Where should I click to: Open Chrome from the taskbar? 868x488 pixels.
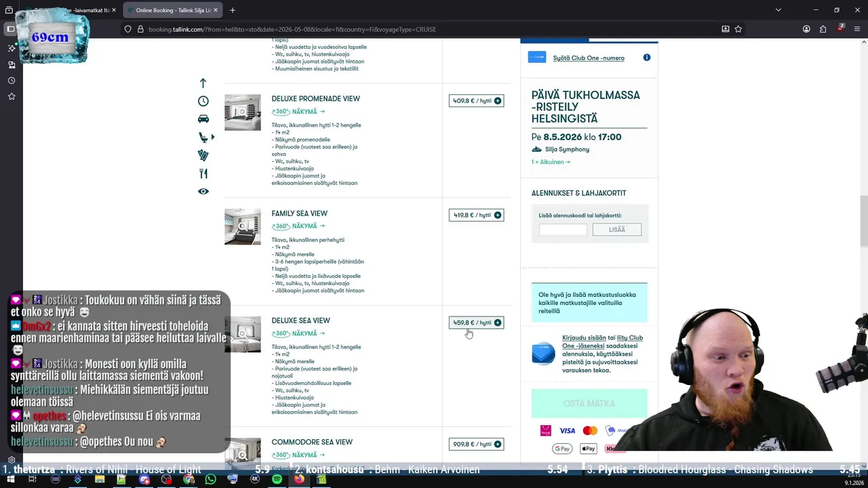[188, 479]
